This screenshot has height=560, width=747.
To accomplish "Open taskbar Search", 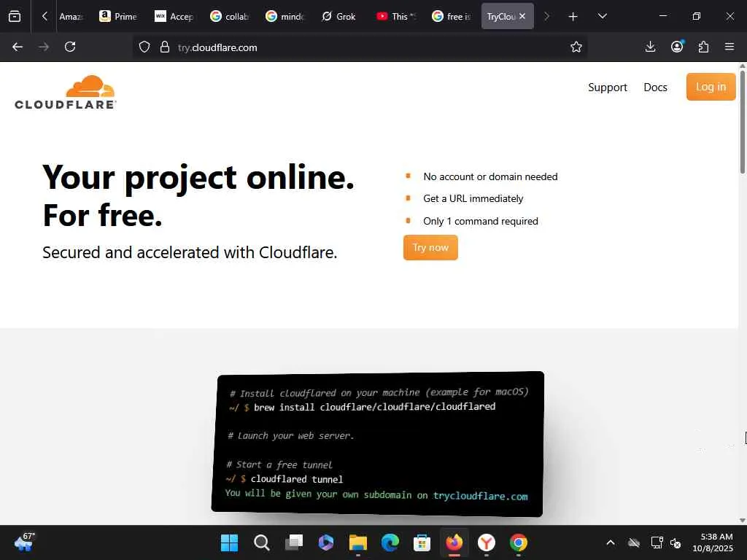I will click(x=262, y=542).
